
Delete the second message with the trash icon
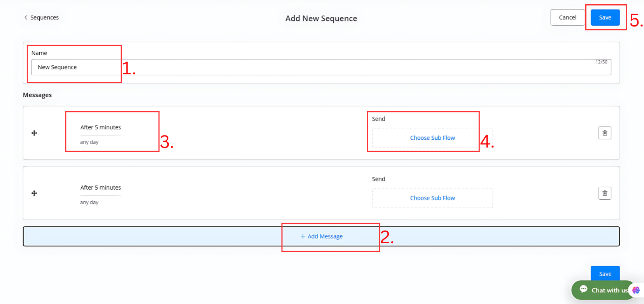point(605,193)
